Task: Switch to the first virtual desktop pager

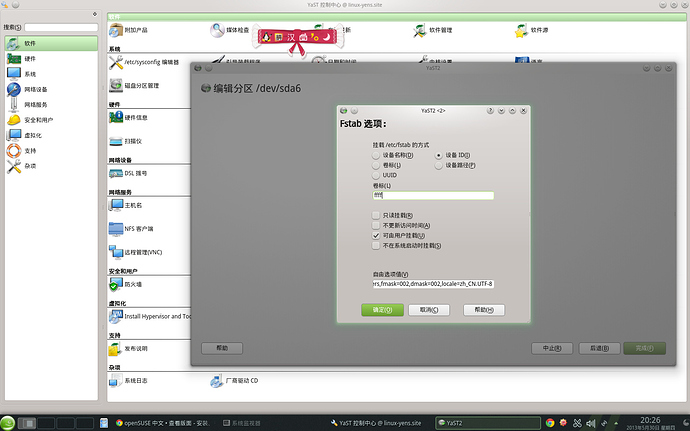Action: click(x=27, y=423)
